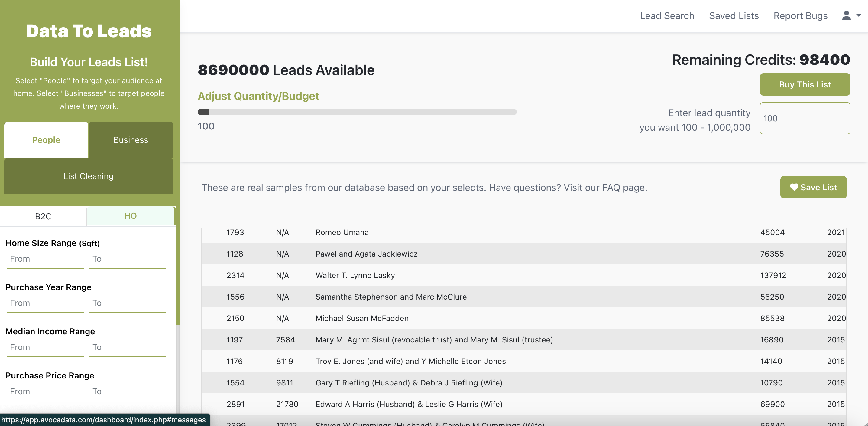
Task: Click the Save List button with heart icon
Action: (x=813, y=187)
